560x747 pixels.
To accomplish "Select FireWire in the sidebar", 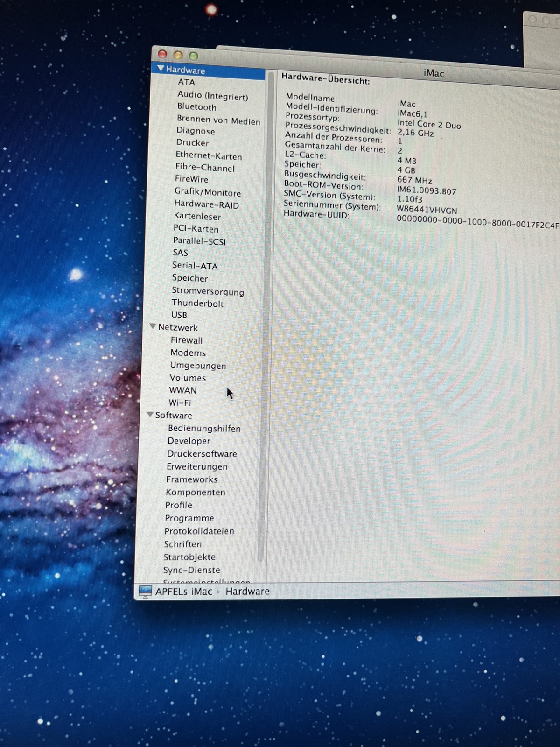I will coord(191,179).
